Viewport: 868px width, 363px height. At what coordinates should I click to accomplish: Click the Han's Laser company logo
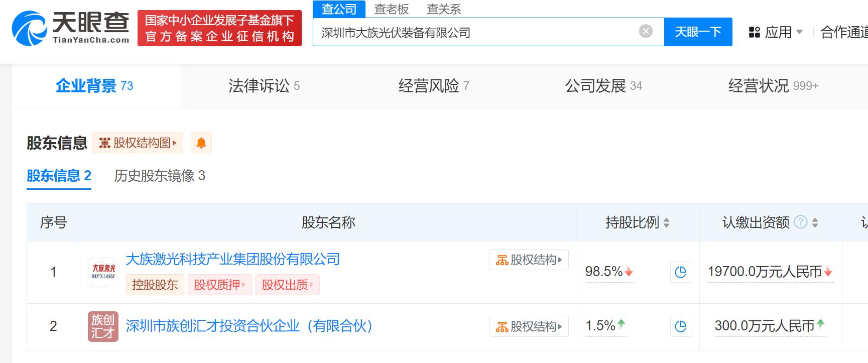(103, 272)
